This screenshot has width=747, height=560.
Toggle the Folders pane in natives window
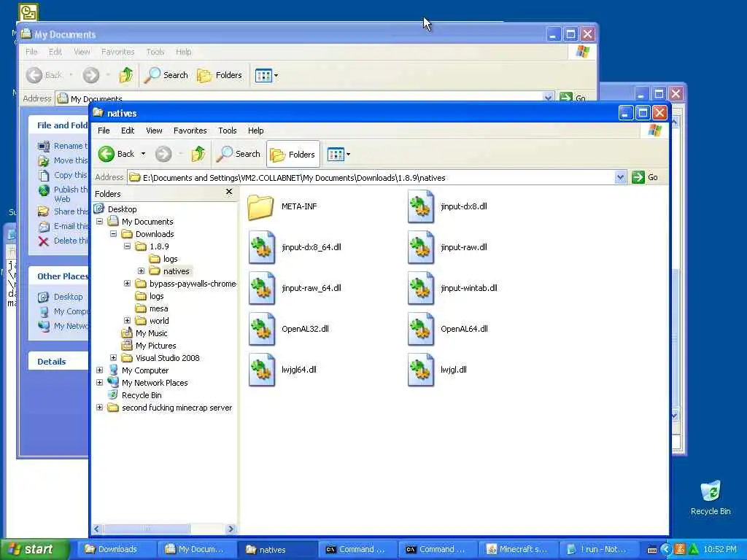coord(293,155)
